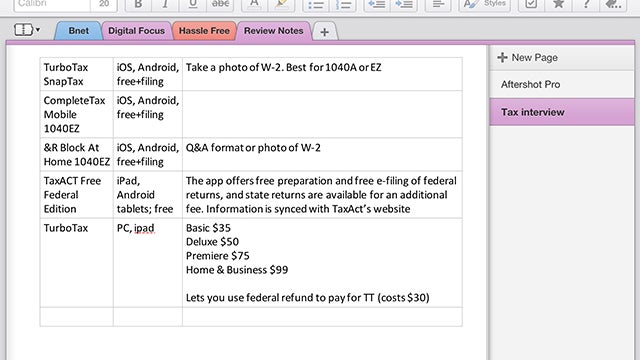Click the Calibri font name box
640x360 pixels.
click(x=52, y=4)
